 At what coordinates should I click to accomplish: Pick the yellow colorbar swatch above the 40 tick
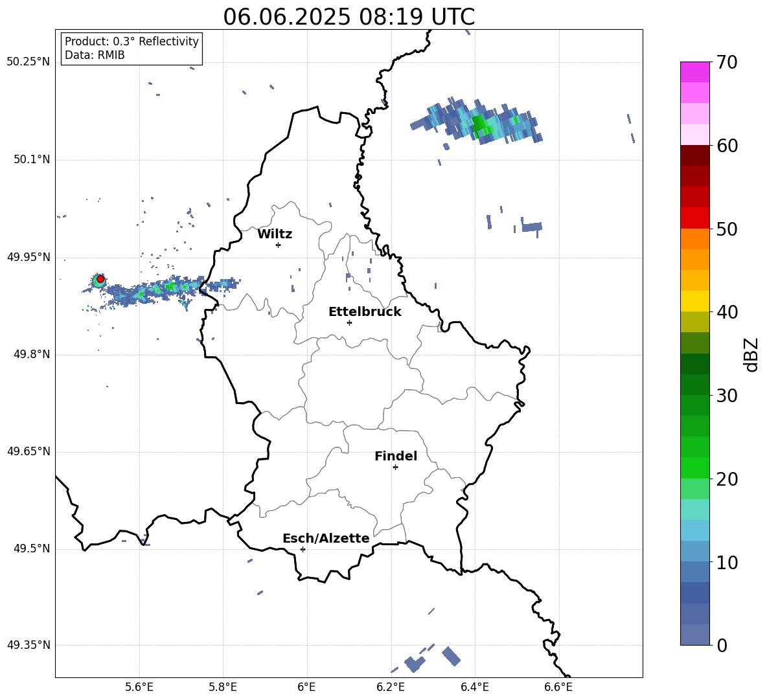pos(694,301)
